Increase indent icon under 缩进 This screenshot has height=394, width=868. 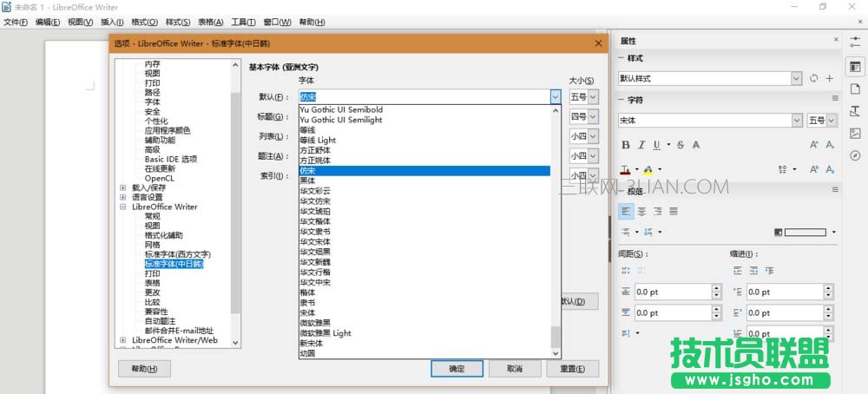tap(737, 271)
